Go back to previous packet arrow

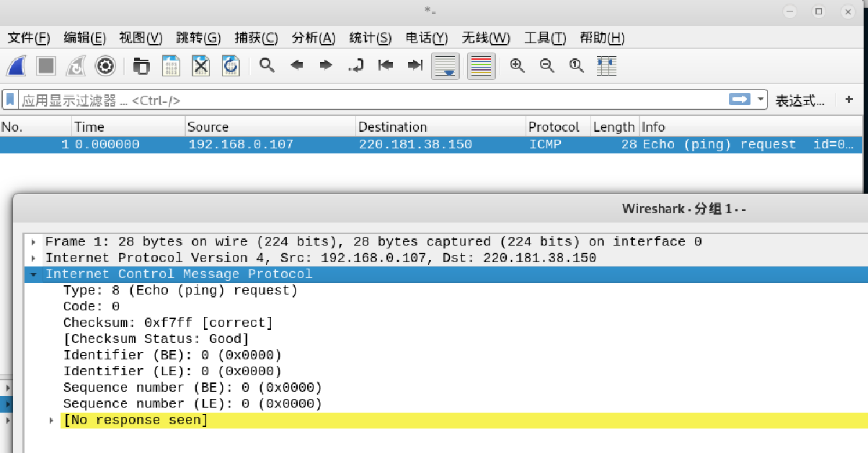pos(297,66)
